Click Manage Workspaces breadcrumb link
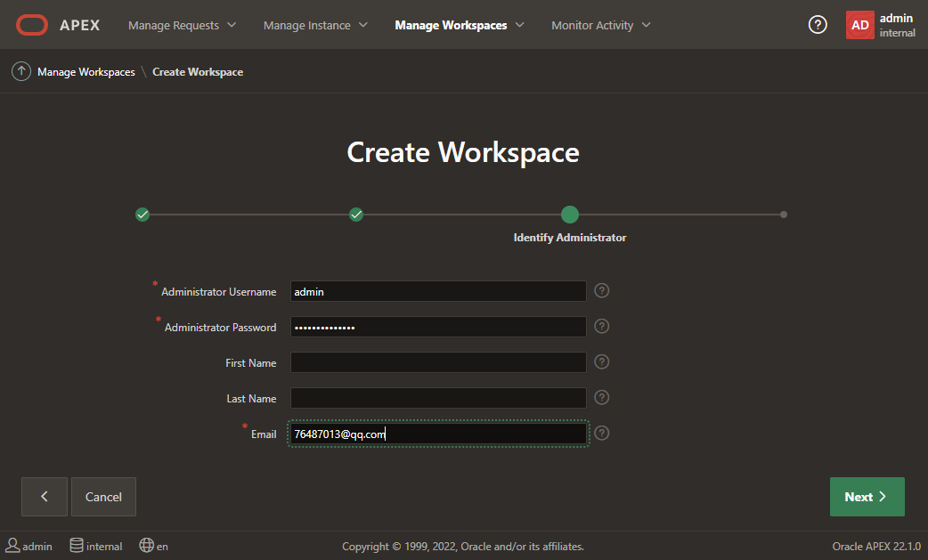Image resolution: width=928 pixels, height=560 pixels. coord(85,71)
